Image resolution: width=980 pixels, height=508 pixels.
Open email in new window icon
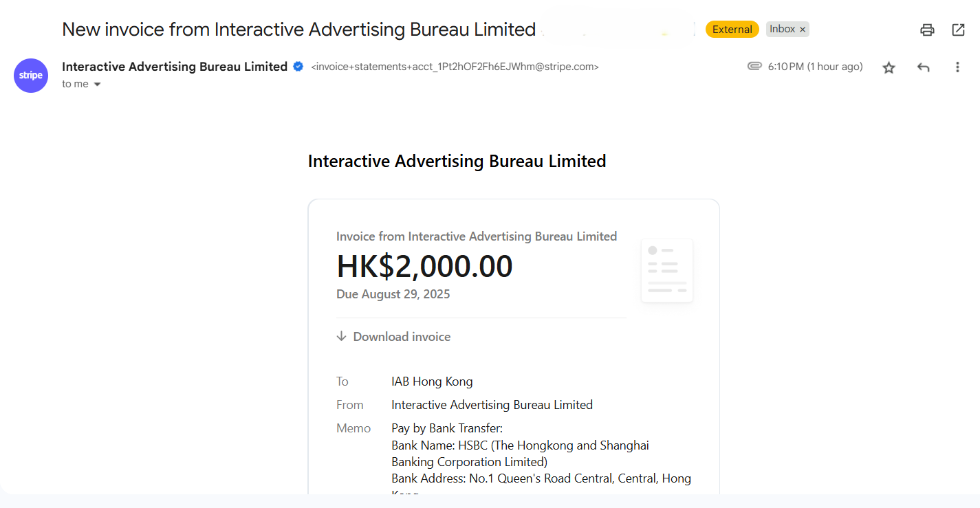958,30
